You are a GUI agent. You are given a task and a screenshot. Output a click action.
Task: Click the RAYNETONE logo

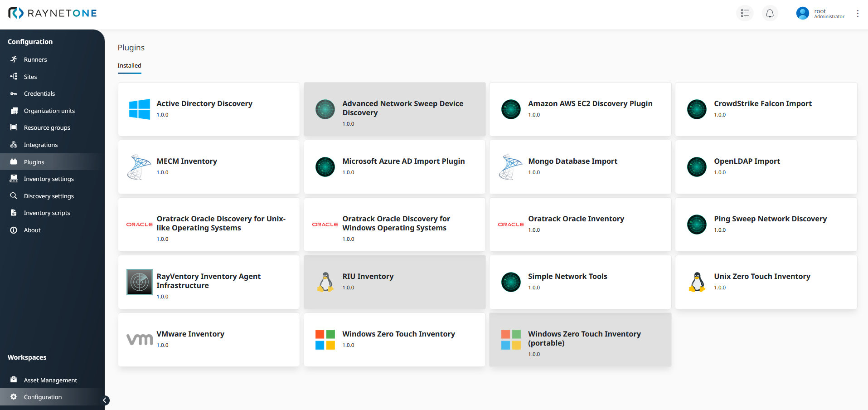pos(53,13)
